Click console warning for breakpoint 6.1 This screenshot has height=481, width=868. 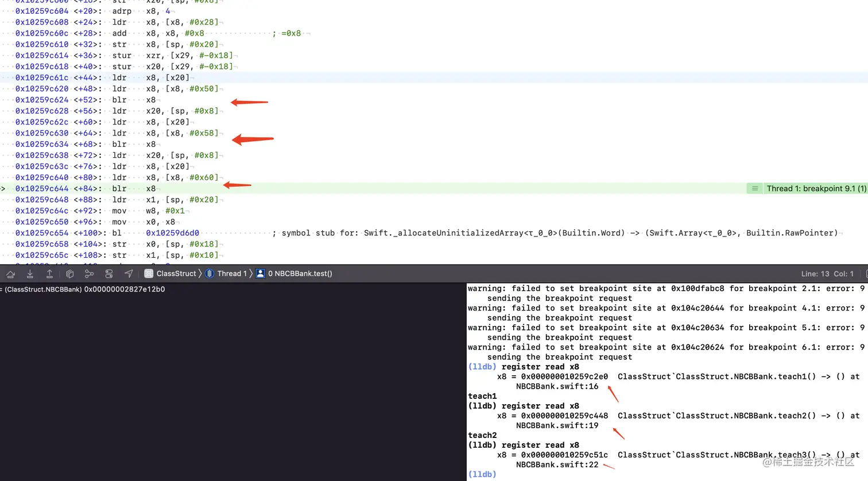click(666, 352)
